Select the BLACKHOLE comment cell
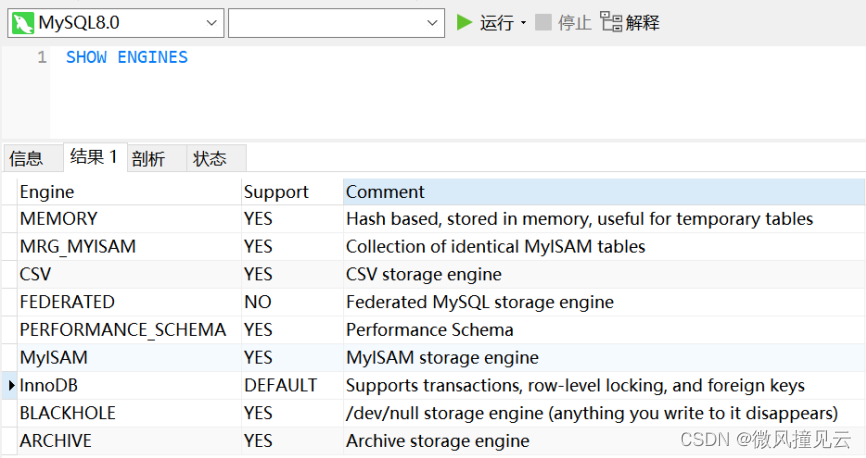Image resolution: width=866 pixels, height=458 pixels. pyautogui.click(x=604, y=413)
